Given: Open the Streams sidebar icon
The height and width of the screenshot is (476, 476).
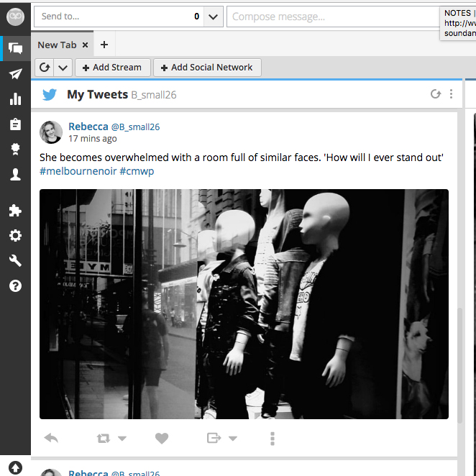Looking at the screenshot, I should (15, 49).
